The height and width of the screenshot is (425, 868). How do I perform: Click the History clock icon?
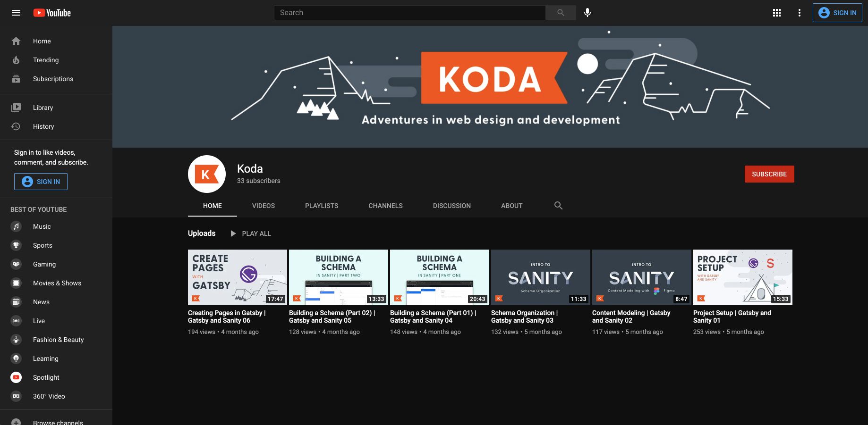tap(16, 126)
